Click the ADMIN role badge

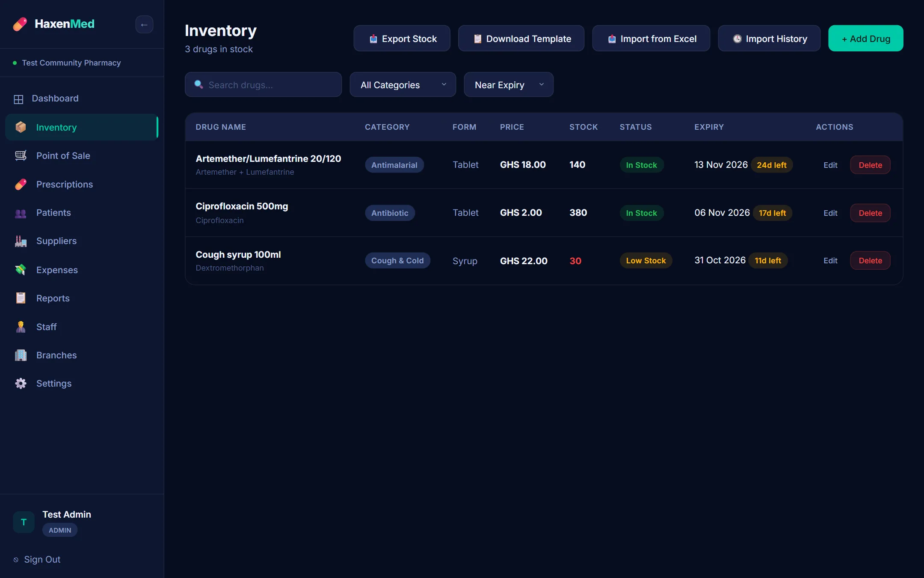[60, 530]
